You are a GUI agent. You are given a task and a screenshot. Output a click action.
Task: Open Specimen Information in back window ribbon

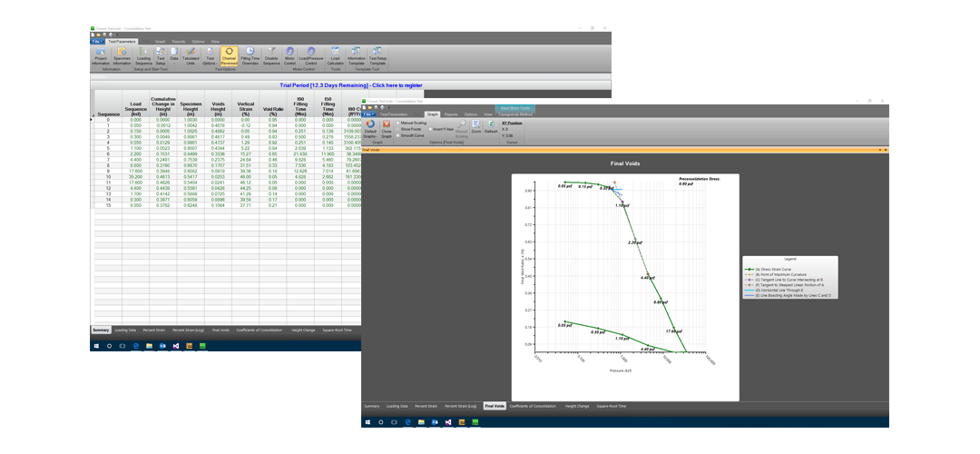[122, 55]
